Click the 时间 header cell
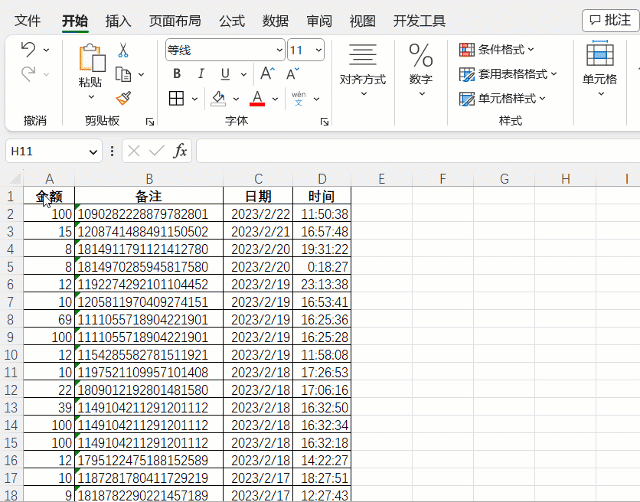 [322, 196]
